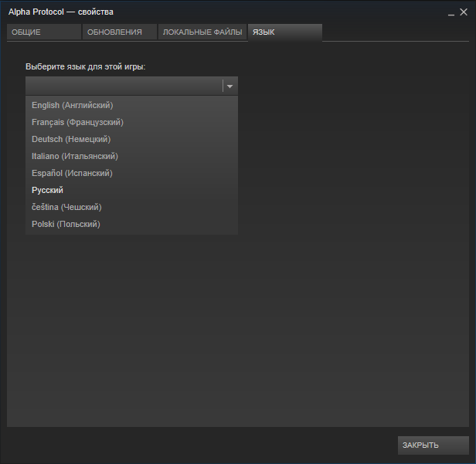Screen dimensions: 476x464
Task: Click the empty panel area below the list
Action: click(238, 332)
